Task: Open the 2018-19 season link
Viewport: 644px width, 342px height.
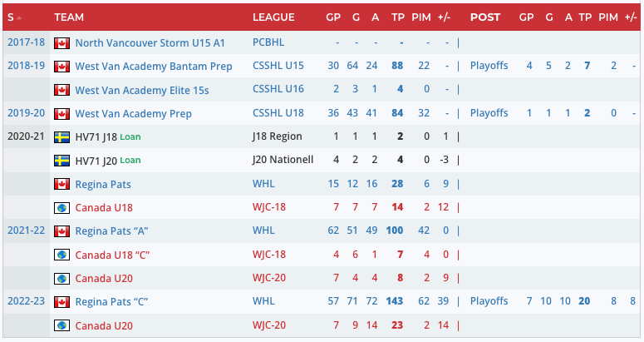Action: coord(23,66)
